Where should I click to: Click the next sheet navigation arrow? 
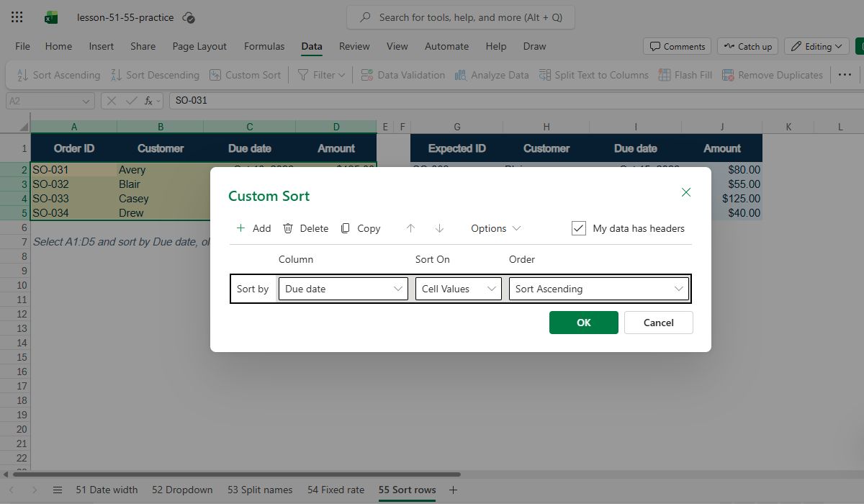coord(34,490)
